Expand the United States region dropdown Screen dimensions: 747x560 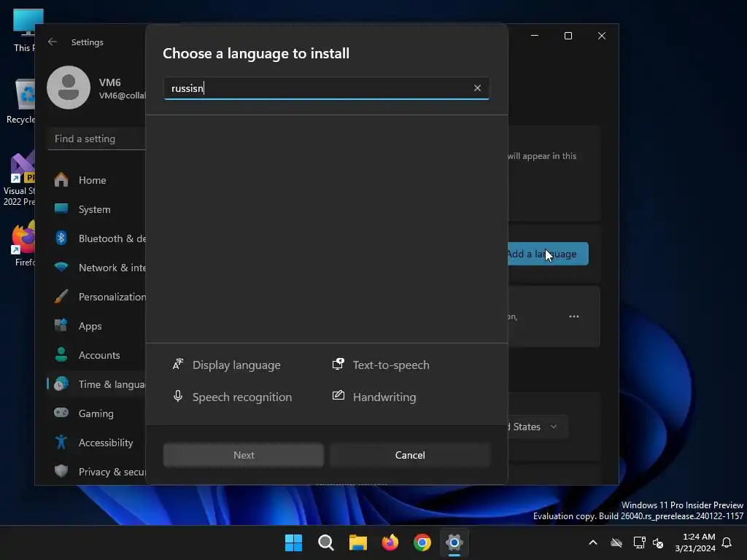tap(538, 427)
